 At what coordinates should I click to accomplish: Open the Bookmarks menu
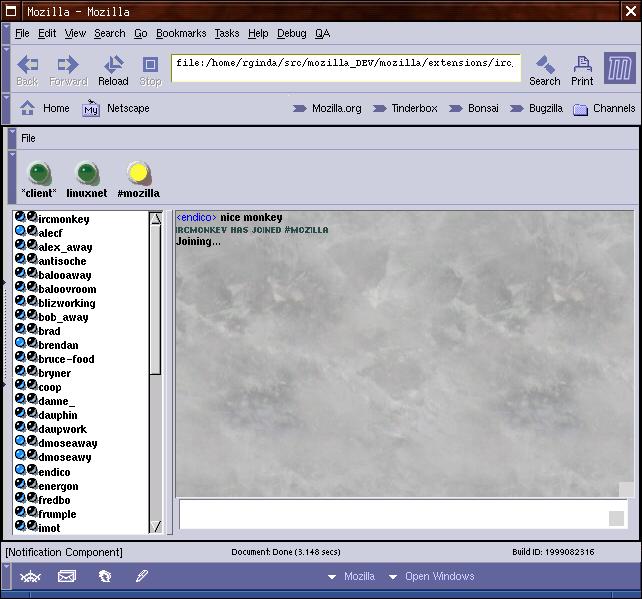tap(181, 34)
